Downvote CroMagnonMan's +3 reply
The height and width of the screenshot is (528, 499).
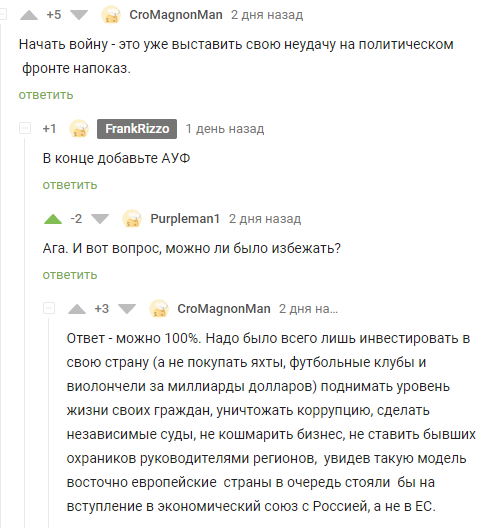tap(127, 309)
